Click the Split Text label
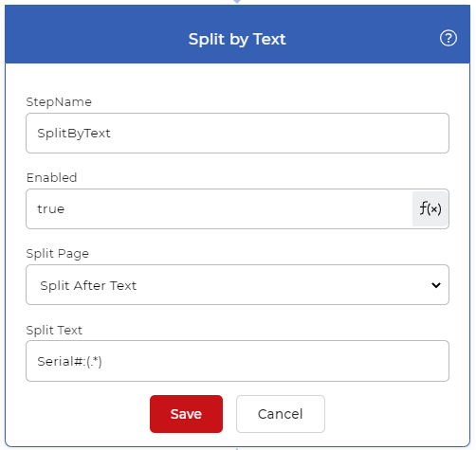476x450 pixels. coord(54,331)
